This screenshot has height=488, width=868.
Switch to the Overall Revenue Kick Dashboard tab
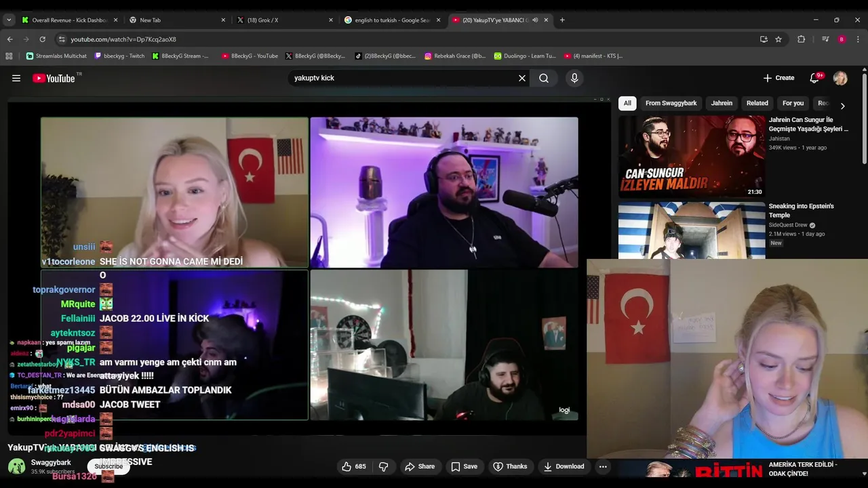[70, 20]
